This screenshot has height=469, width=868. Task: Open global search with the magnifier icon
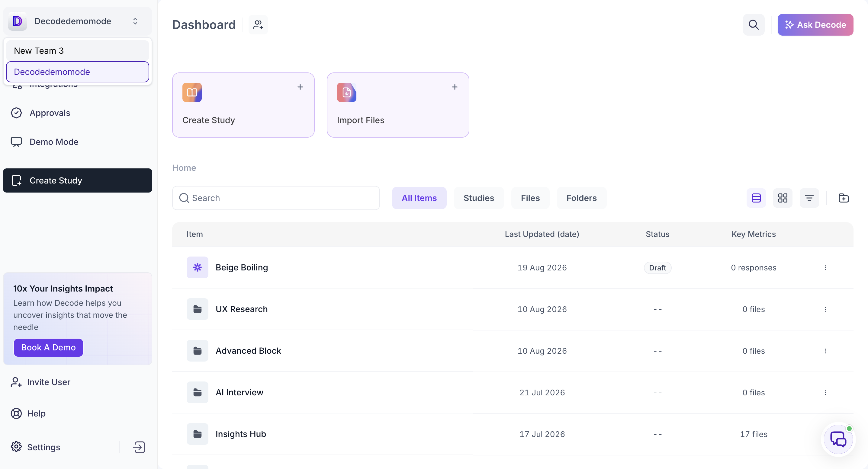754,24
